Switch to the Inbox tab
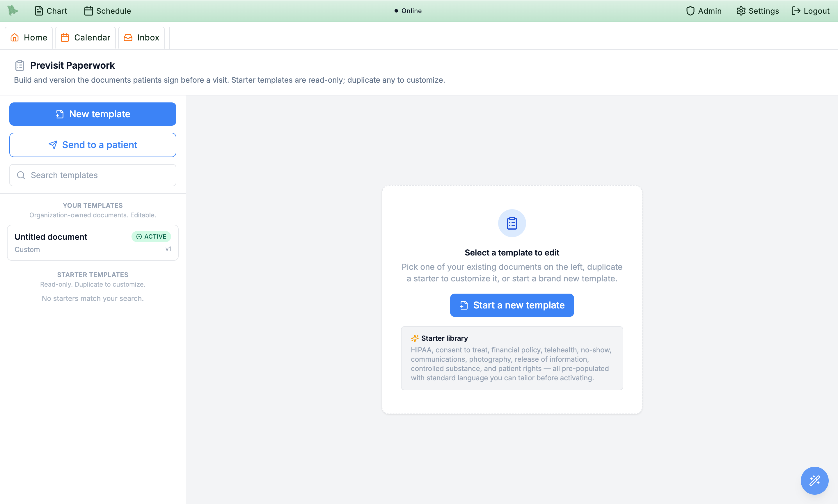This screenshot has height=504, width=838. (142, 37)
